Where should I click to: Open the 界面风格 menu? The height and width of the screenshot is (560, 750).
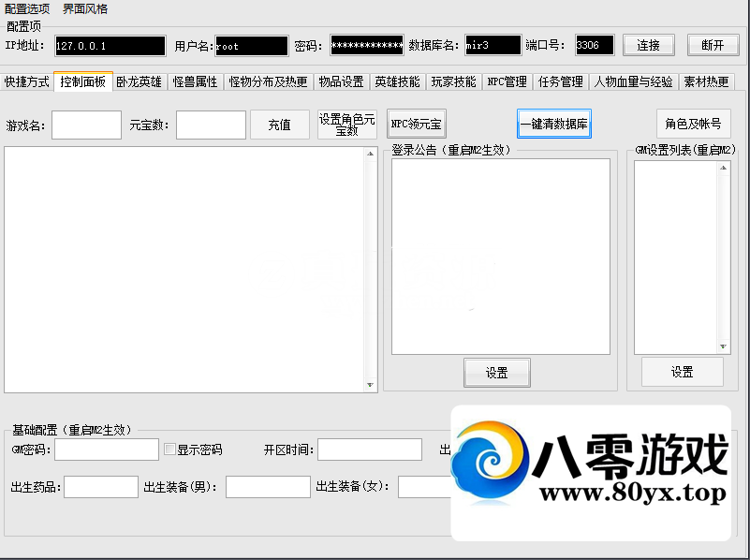point(85,8)
